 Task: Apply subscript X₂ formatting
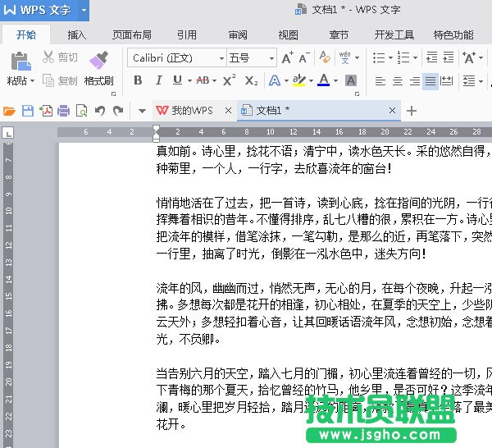coord(252,80)
